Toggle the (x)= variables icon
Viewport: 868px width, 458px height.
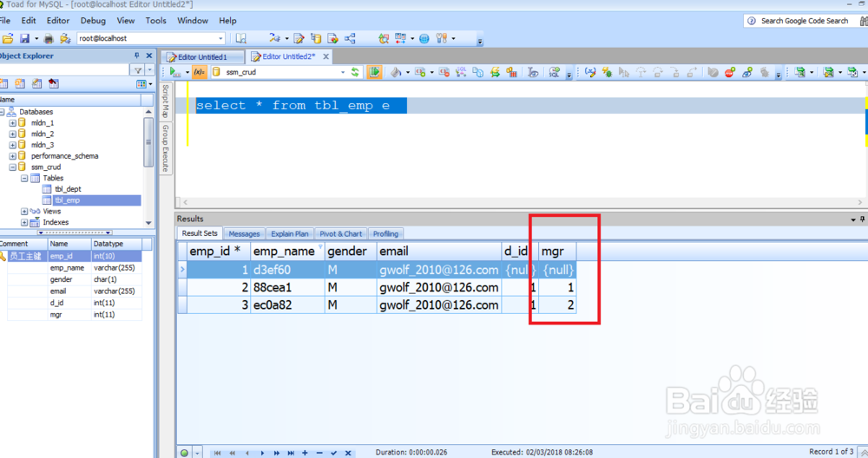pos(200,72)
